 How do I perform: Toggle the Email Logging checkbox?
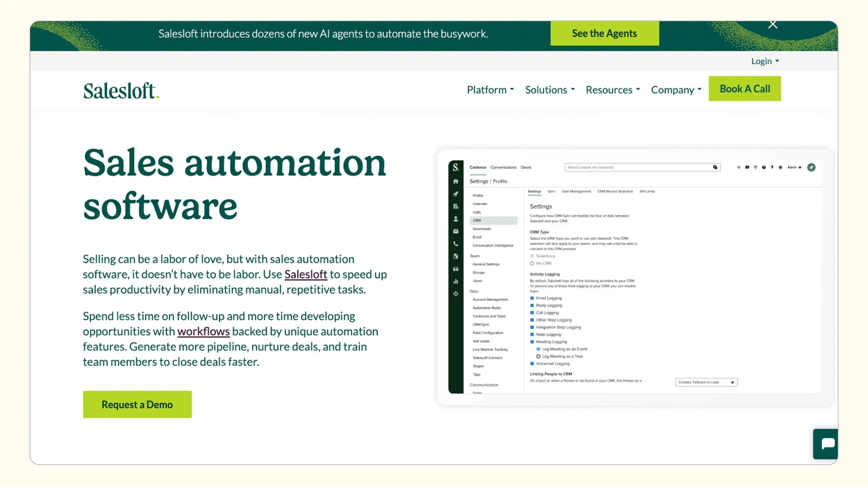(x=532, y=298)
